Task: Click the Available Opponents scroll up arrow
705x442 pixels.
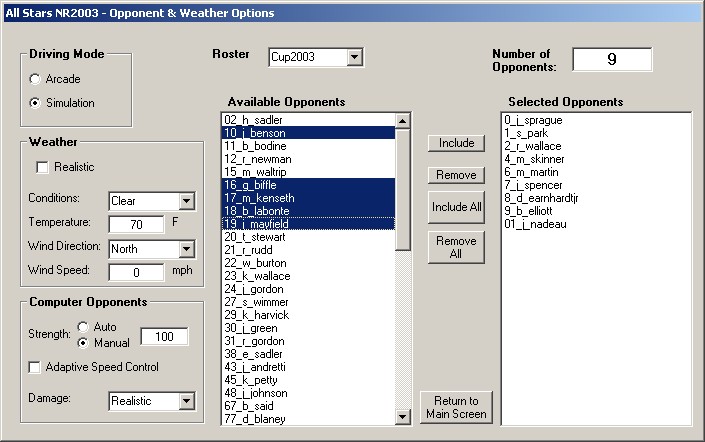Action: click(x=402, y=121)
